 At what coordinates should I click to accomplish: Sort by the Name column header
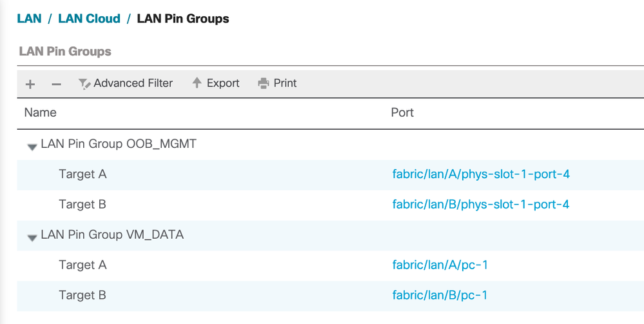click(x=40, y=112)
